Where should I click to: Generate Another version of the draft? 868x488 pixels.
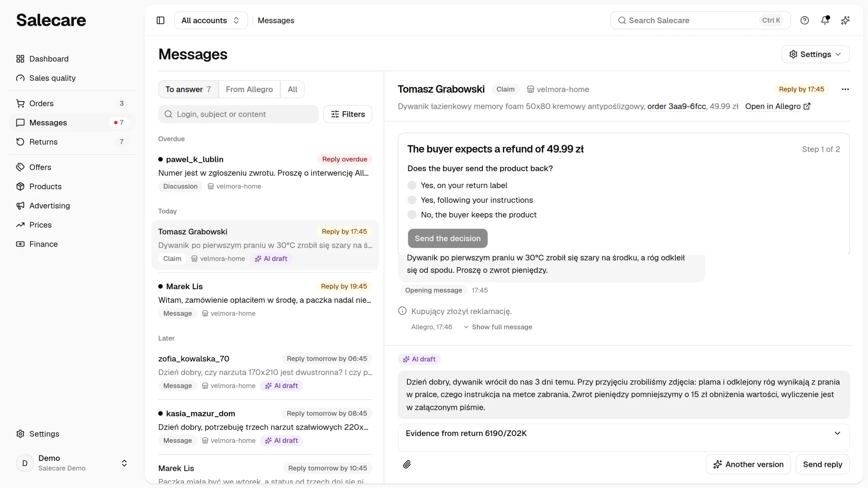pyautogui.click(x=748, y=465)
